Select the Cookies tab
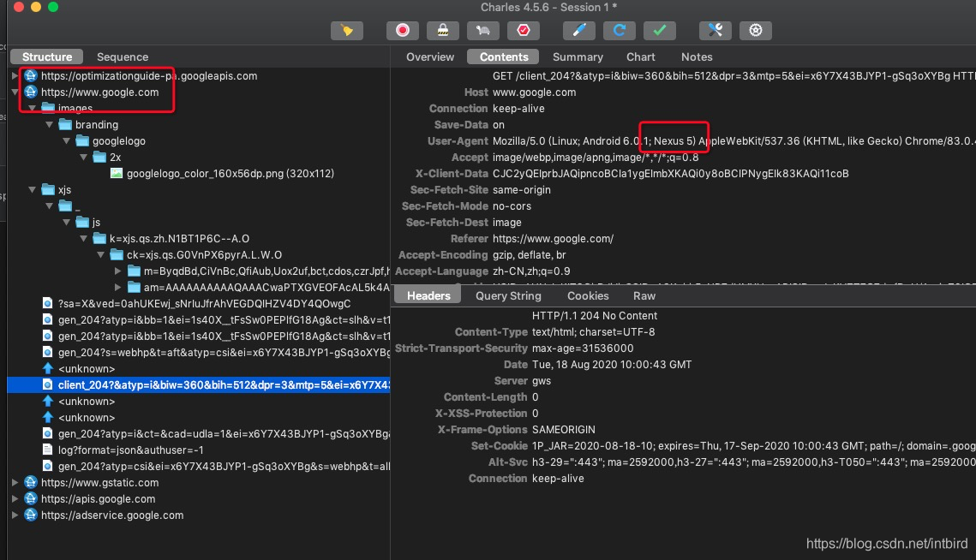The width and height of the screenshot is (976, 560). pos(588,295)
